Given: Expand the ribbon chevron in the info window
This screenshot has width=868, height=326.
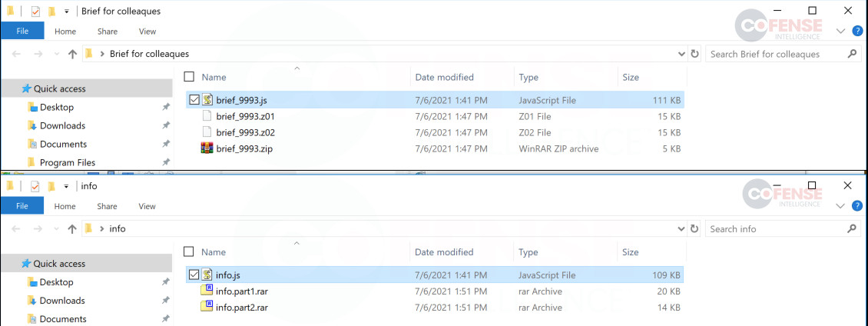Looking at the screenshot, I should pos(841,206).
